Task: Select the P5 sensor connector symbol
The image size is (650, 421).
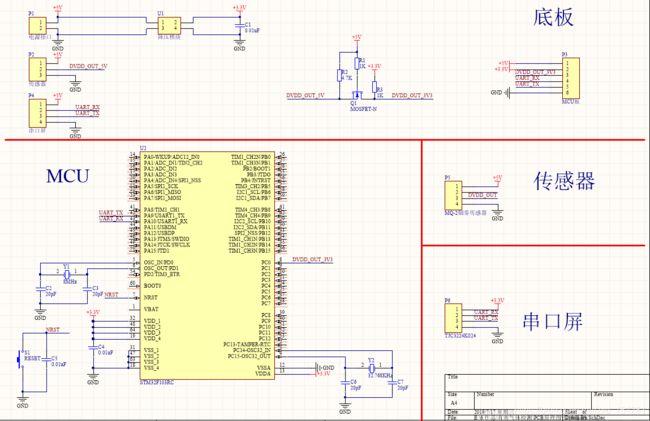Action: (454, 196)
